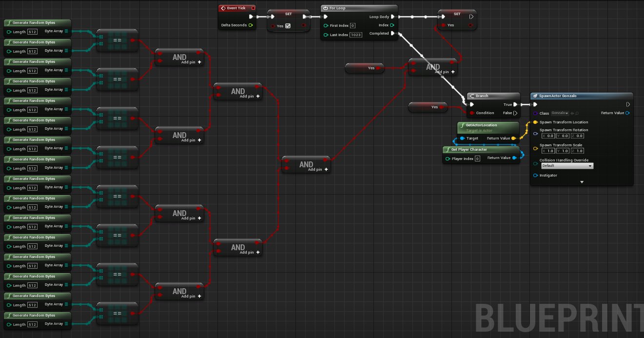The height and width of the screenshot is (338, 644).
Task: Select the Yes variable node feeding the AND node
Action: point(364,68)
